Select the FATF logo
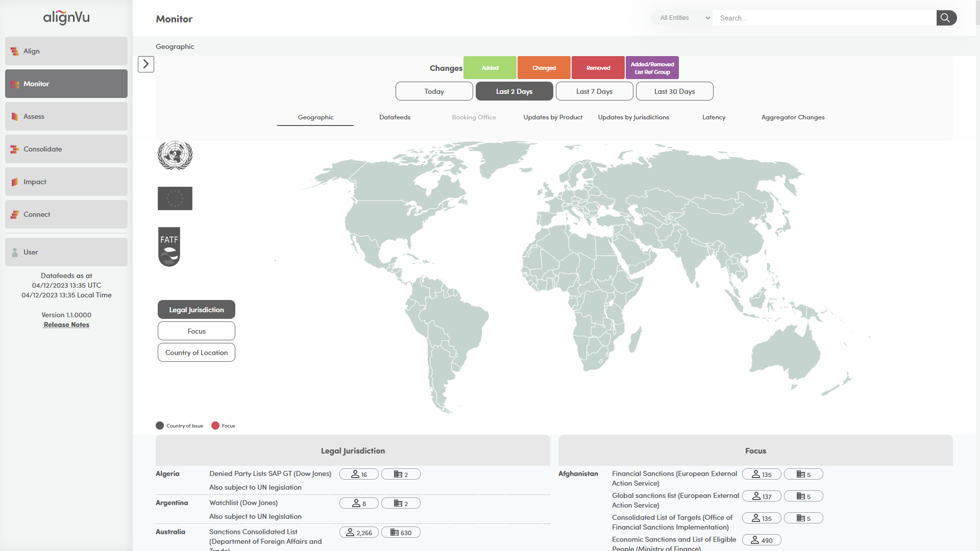Image resolution: width=980 pixels, height=551 pixels. click(169, 247)
